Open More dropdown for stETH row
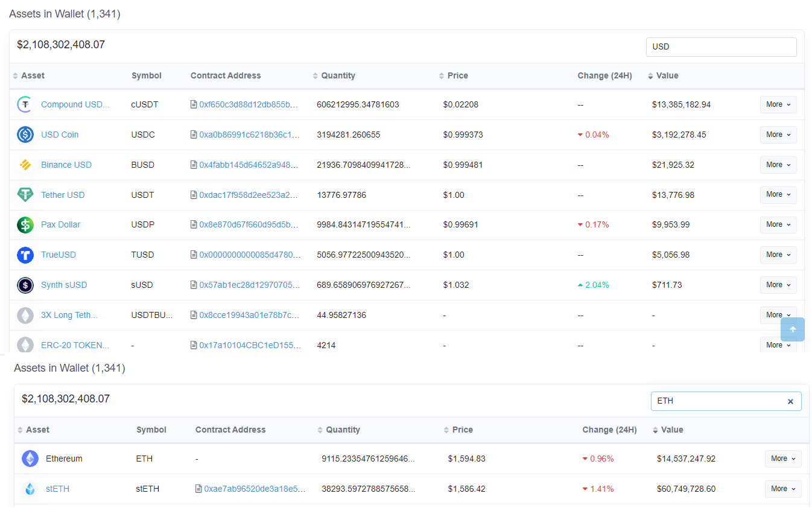The height and width of the screenshot is (508, 812). (x=783, y=489)
